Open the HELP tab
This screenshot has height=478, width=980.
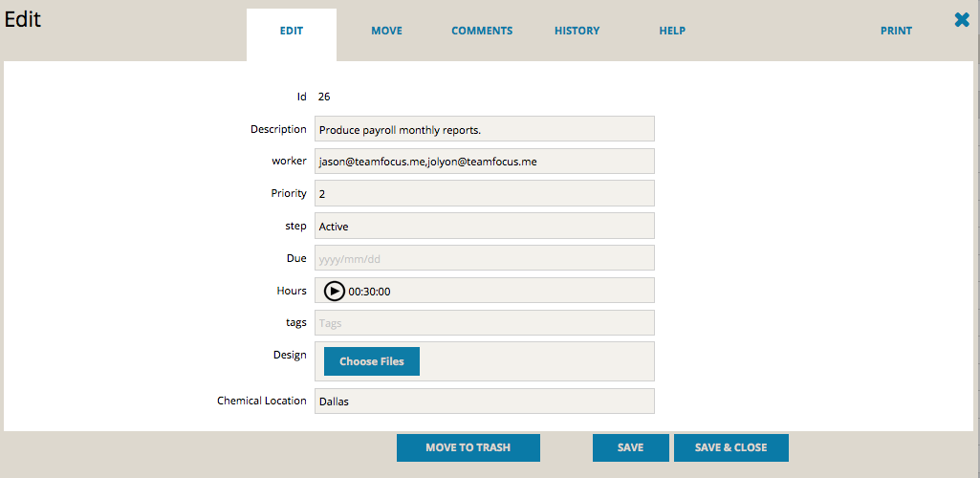(x=672, y=31)
